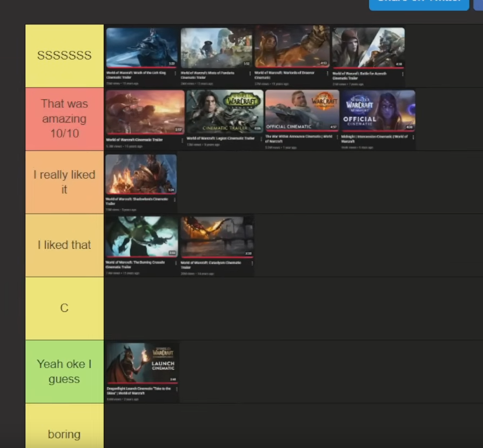This screenshot has height=448, width=483.
Task: Click the 'boring' tier label
Action: click(64, 426)
